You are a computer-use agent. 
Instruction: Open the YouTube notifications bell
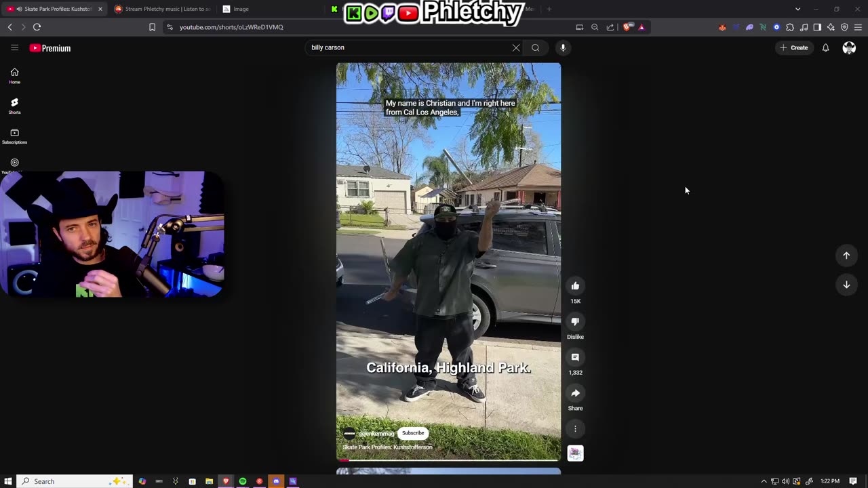point(825,47)
